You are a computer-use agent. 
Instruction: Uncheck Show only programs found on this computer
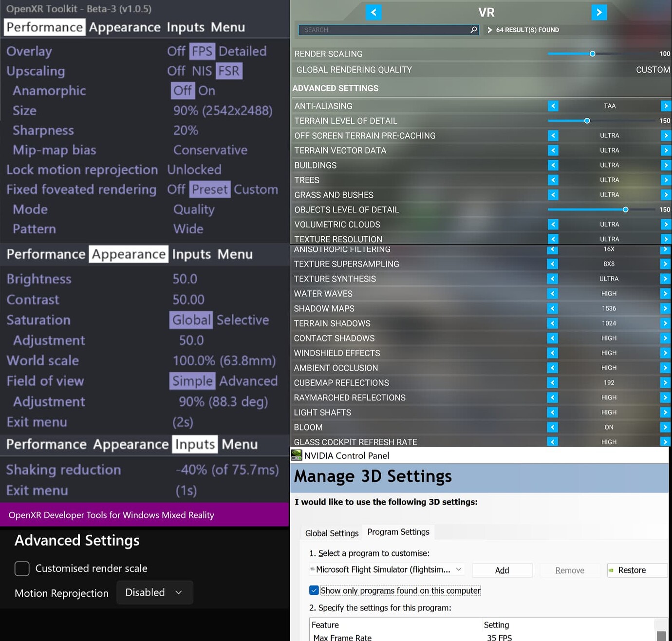tap(314, 590)
